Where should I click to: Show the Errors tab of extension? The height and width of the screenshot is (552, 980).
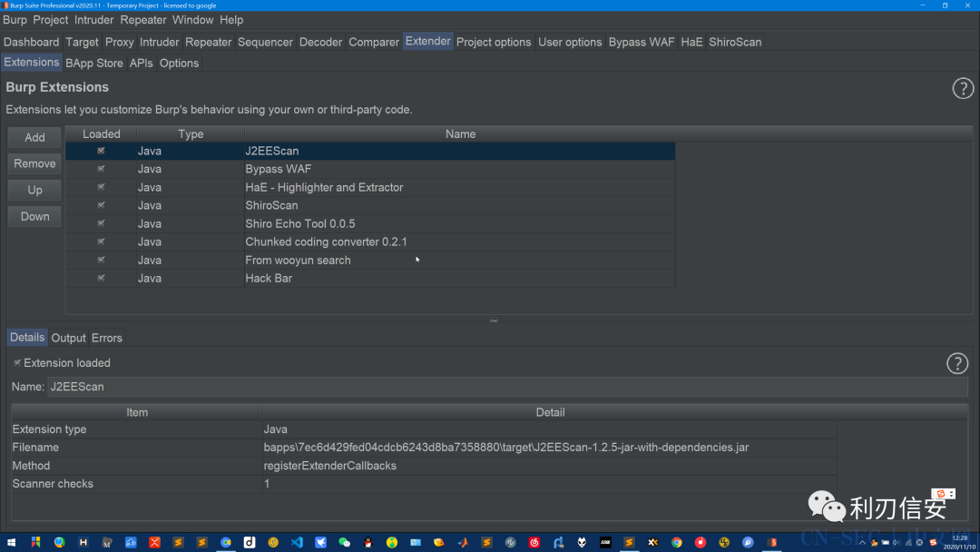click(x=107, y=338)
